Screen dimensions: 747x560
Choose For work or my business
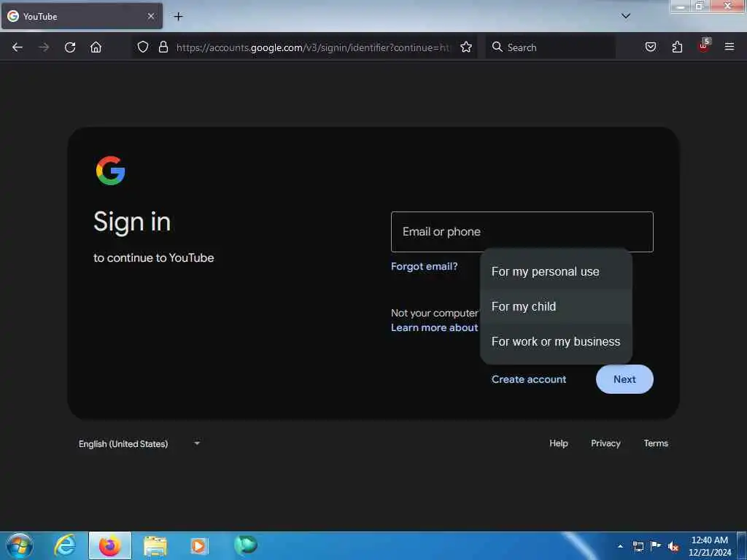556,341
